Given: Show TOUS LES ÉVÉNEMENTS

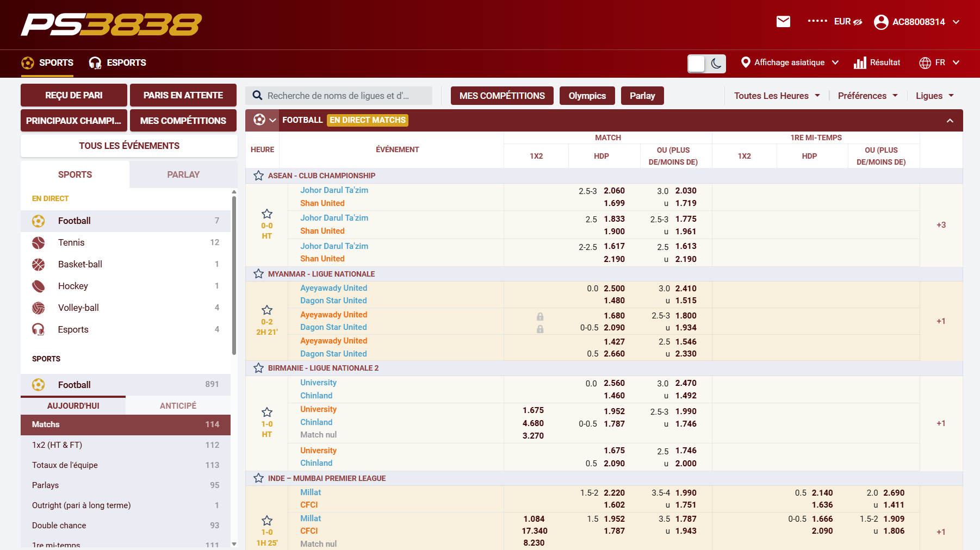Looking at the screenshot, I should coord(129,146).
